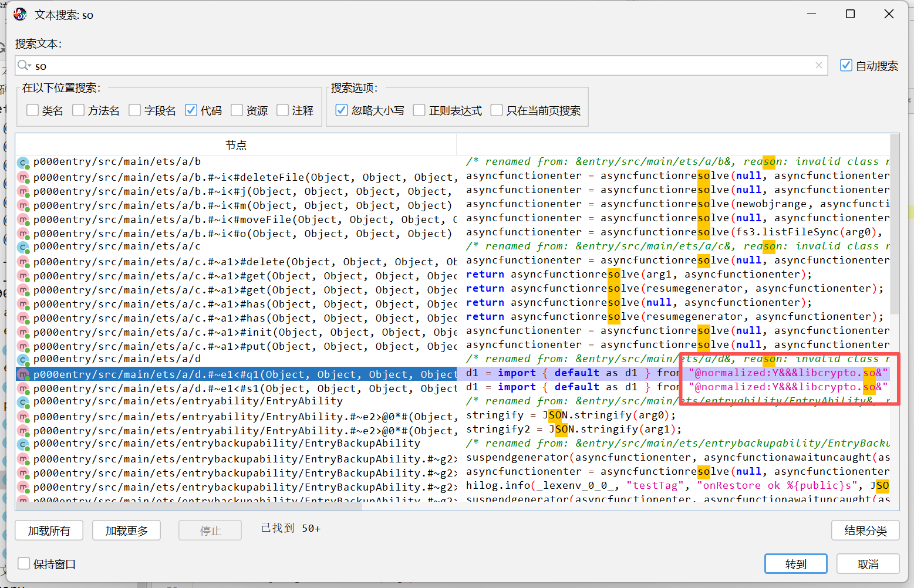Click the class icon for ets/a/c

23,247
